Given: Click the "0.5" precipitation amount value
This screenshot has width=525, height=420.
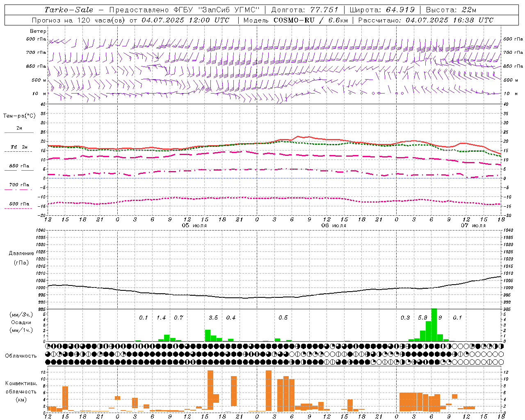Looking at the screenshot, I should pyautogui.click(x=283, y=317).
